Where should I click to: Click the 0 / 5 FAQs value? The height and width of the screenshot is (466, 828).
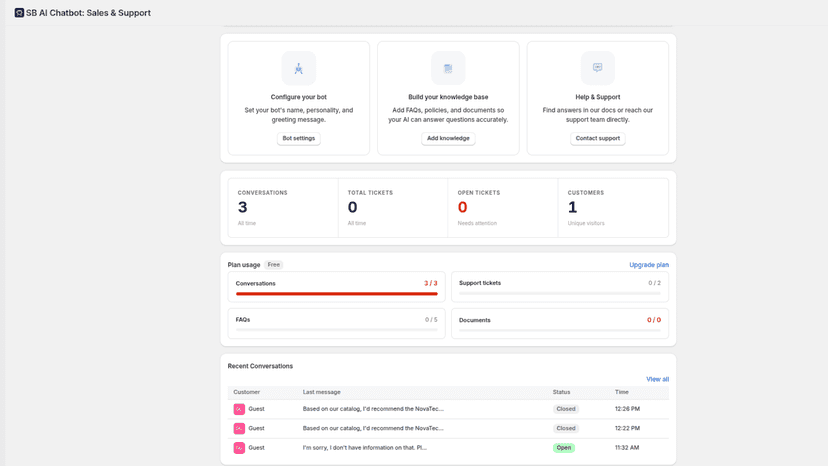(x=431, y=320)
